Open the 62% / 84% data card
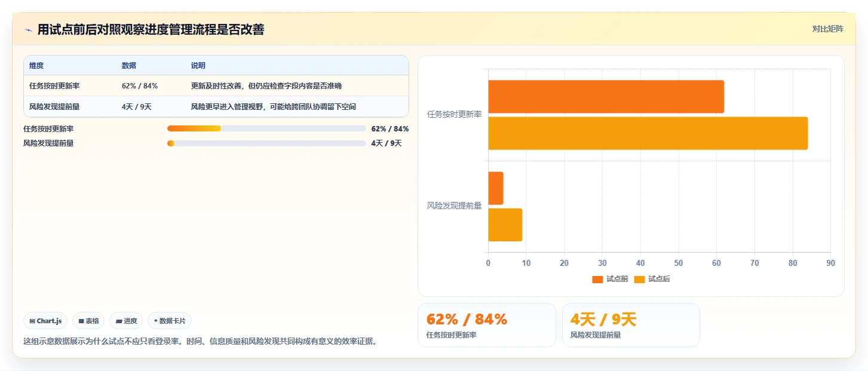This screenshot has height=371, width=868. coord(487,325)
